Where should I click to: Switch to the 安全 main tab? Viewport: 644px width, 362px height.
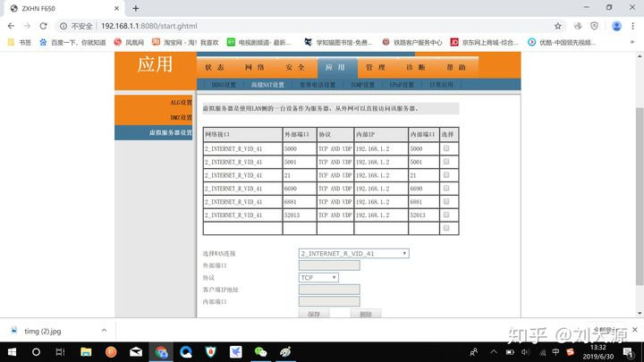(x=295, y=67)
